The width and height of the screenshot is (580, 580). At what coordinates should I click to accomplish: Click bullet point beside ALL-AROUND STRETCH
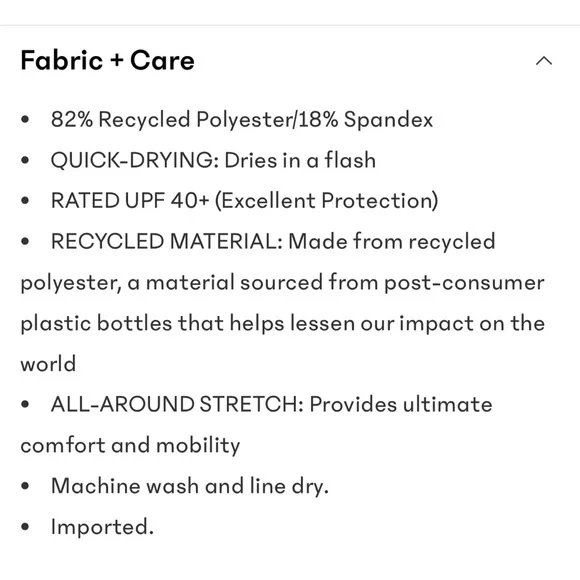25,404
